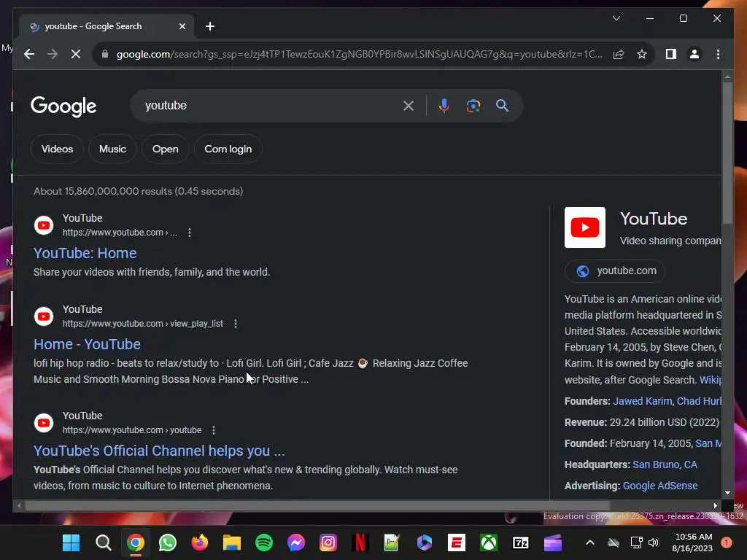Screen dimensions: 747x560
Task: Click 'Video sharing company' subtitle text
Action: pos(670,241)
